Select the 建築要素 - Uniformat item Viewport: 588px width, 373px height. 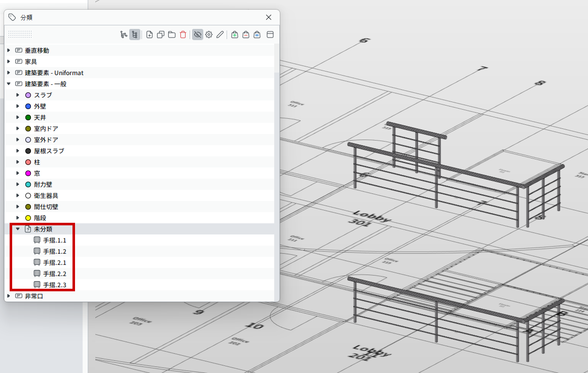[54, 73]
